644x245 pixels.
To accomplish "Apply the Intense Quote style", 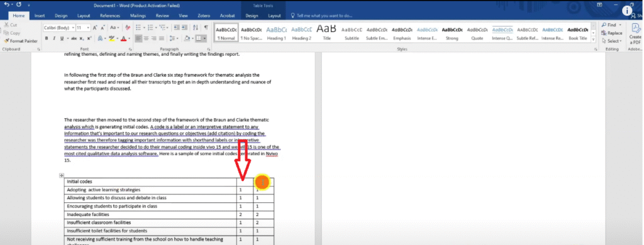I will 502,33.
